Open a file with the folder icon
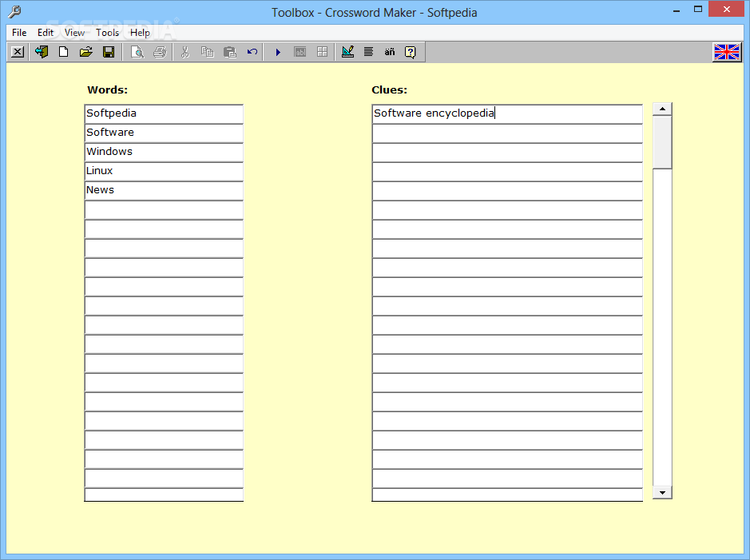This screenshot has height=560, width=750. coord(86,52)
